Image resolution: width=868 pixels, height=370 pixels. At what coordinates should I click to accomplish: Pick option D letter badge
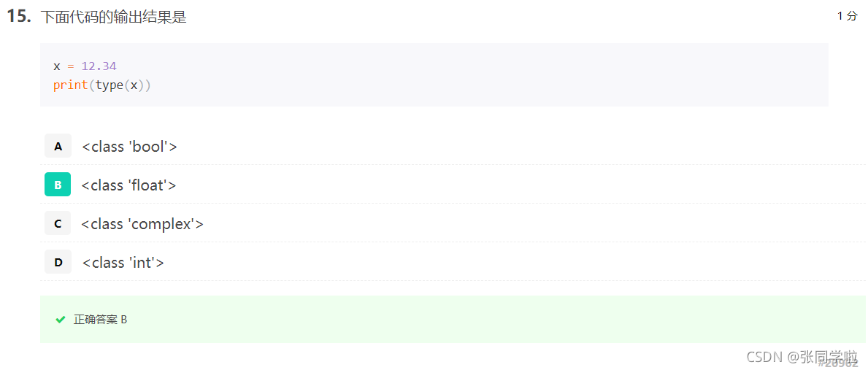pyautogui.click(x=58, y=262)
